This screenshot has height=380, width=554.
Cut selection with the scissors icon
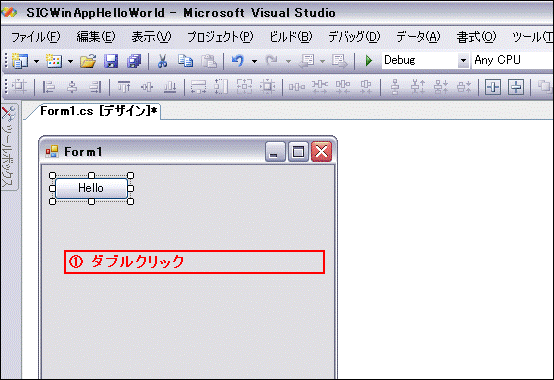click(x=162, y=61)
